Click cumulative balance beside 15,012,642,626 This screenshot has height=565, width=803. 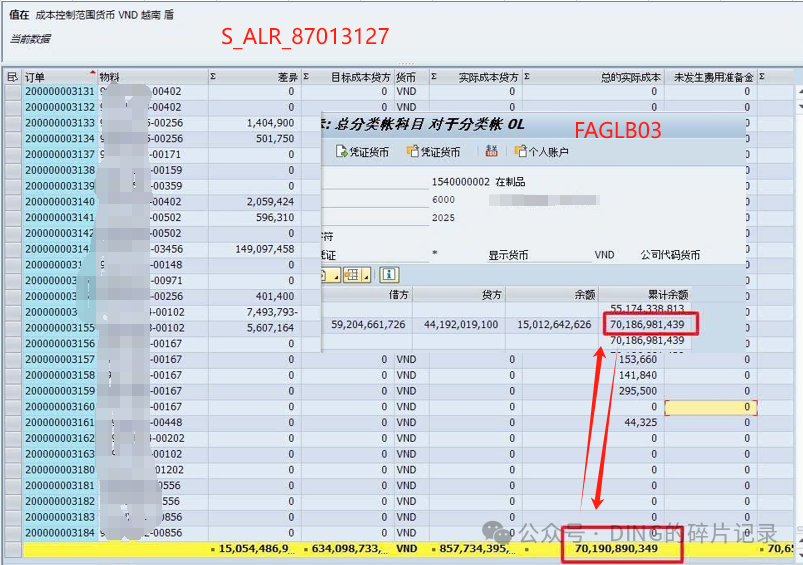(x=647, y=325)
